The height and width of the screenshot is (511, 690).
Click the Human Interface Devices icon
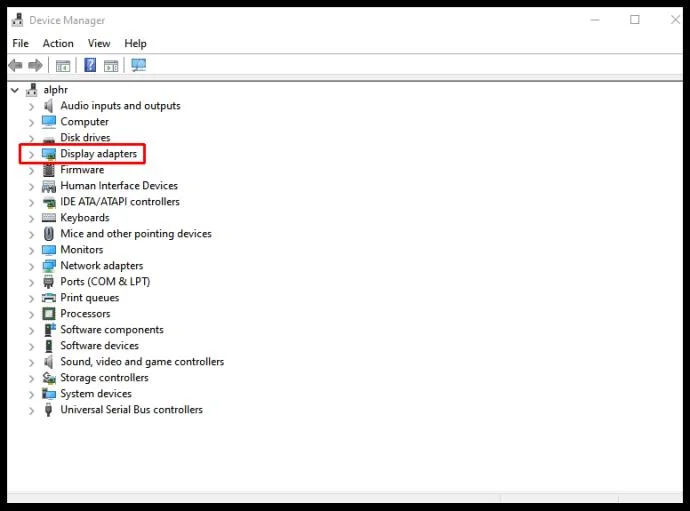pos(49,186)
